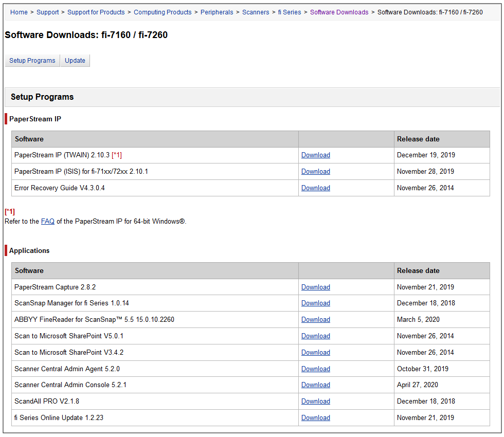Download PaperStream IP (TWAIN) 2.10.3
Screen dimensions: 504x437
[x=316, y=155]
